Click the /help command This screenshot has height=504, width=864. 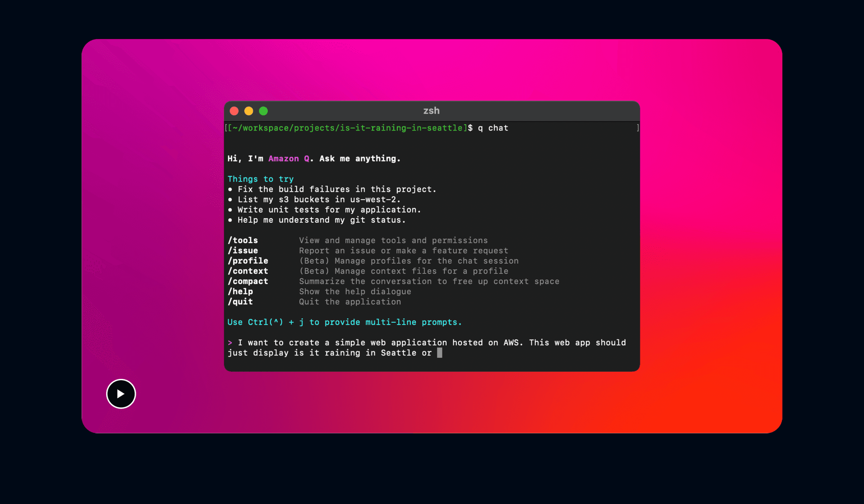pyautogui.click(x=240, y=292)
